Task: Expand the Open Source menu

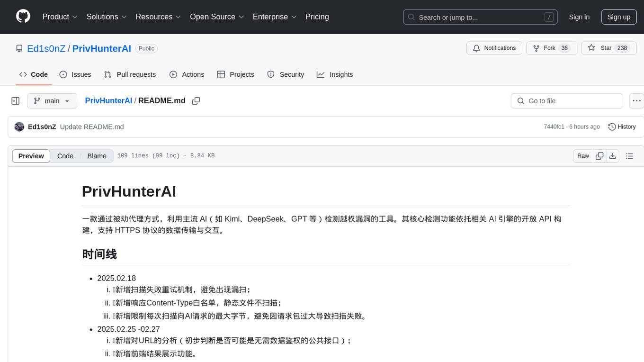Action: coord(217,17)
